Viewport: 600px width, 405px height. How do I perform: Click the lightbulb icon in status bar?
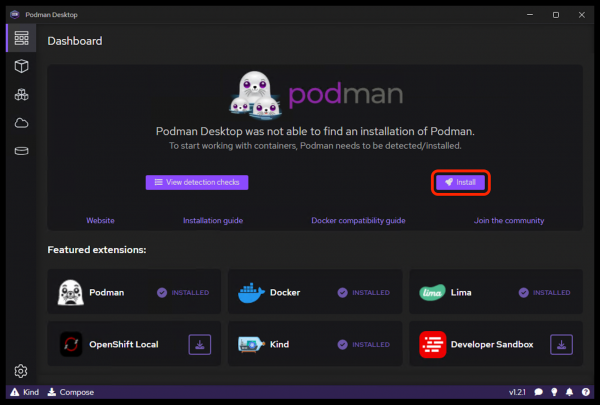554,393
